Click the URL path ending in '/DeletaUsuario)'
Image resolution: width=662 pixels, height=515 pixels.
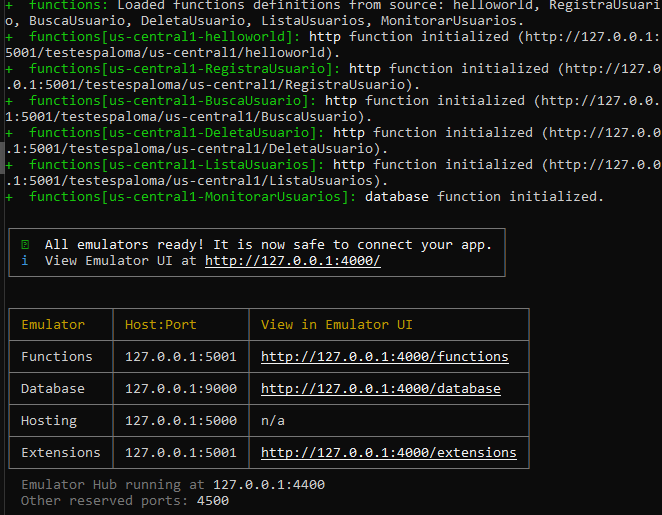pos(197,149)
